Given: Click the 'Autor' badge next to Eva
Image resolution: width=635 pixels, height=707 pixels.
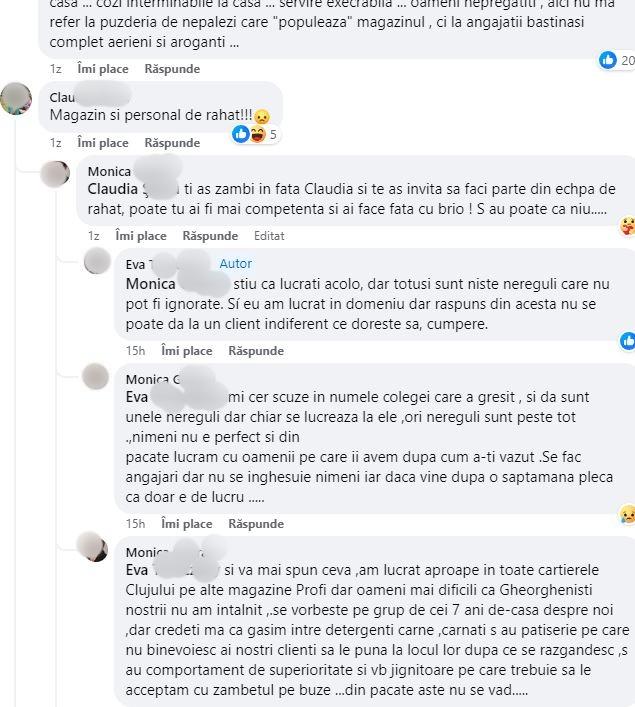Looking at the screenshot, I should [x=235, y=264].
